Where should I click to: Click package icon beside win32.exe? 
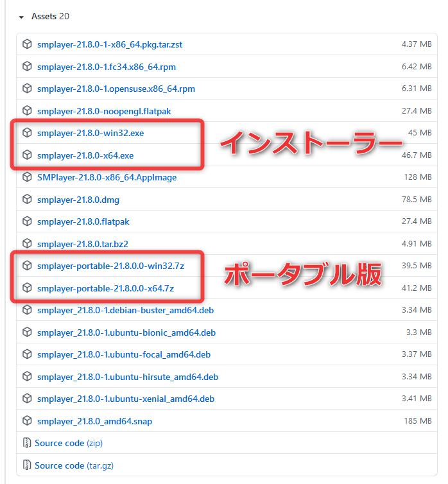pyautogui.click(x=27, y=132)
